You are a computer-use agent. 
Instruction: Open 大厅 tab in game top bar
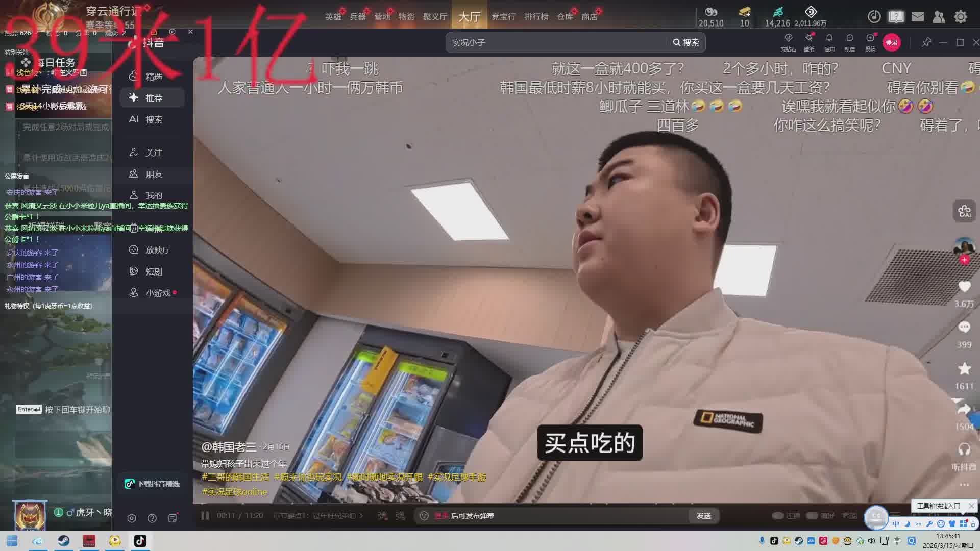[x=469, y=17]
